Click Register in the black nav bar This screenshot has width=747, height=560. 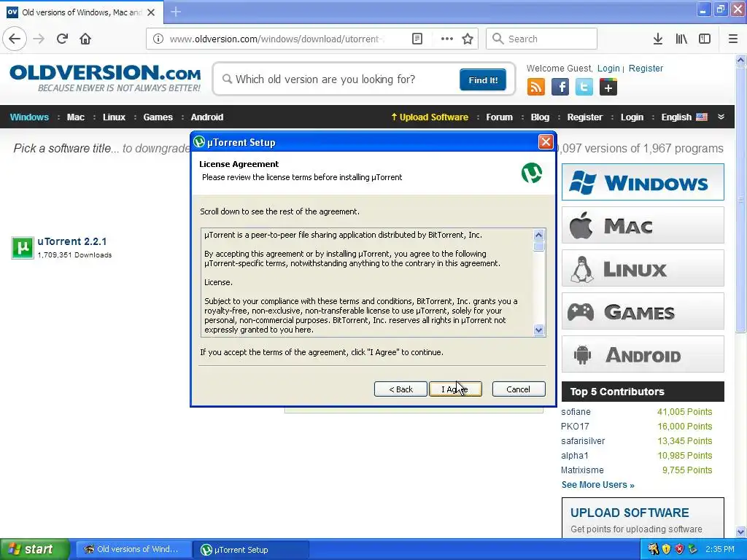coord(584,117)
